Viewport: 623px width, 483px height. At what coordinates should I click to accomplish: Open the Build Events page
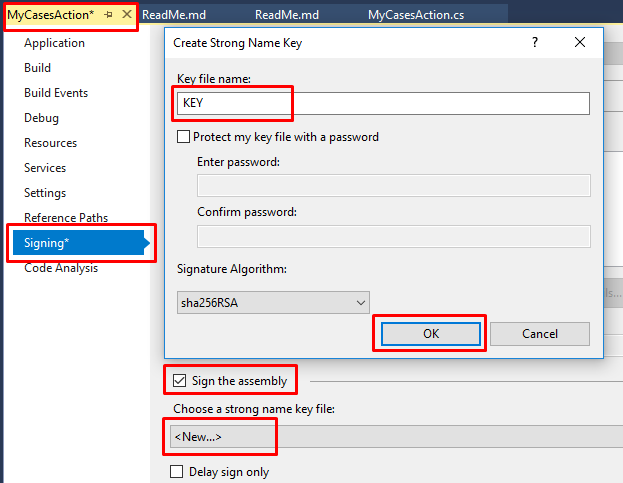56,93
